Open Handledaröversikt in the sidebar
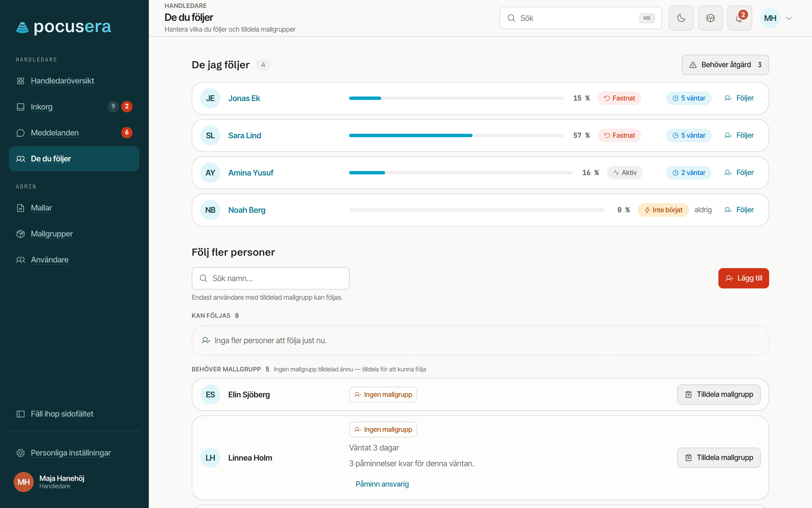 pos(74,81)
